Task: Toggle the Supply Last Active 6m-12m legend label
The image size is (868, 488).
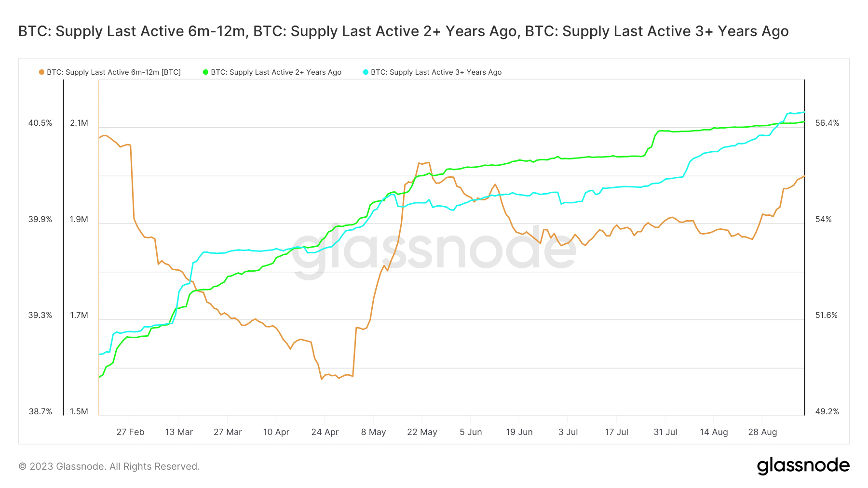Action: coord(114,72)
